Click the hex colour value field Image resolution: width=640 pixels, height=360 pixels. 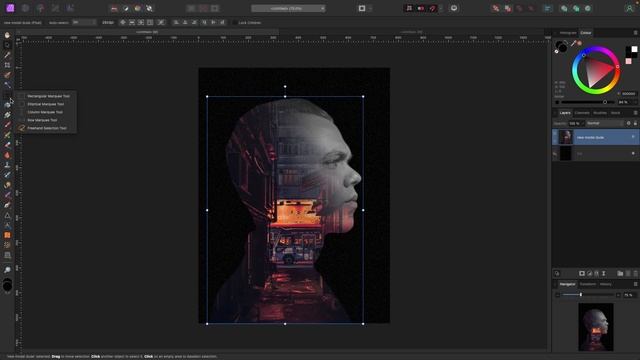pyautogui.click(x=629, y=93)
